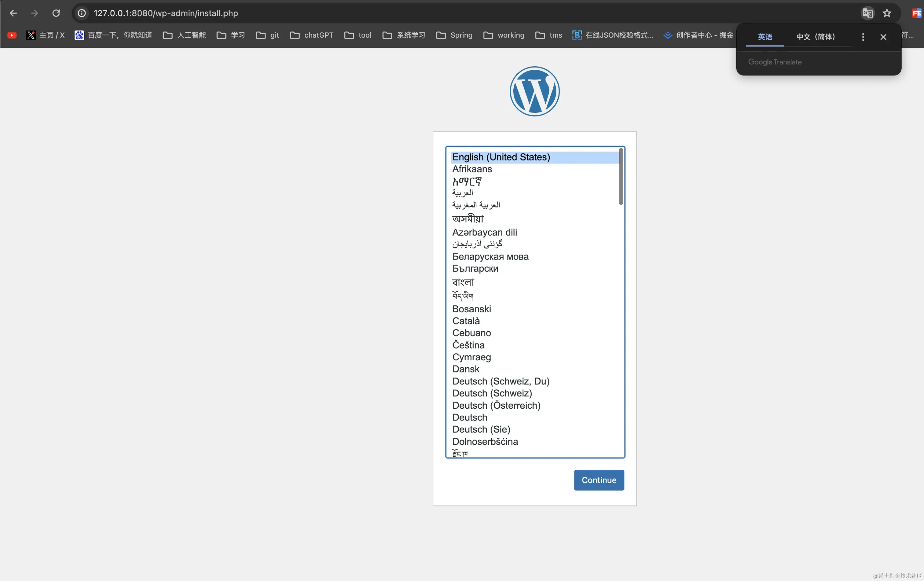Click the WordPress logo

coord(534,91)
